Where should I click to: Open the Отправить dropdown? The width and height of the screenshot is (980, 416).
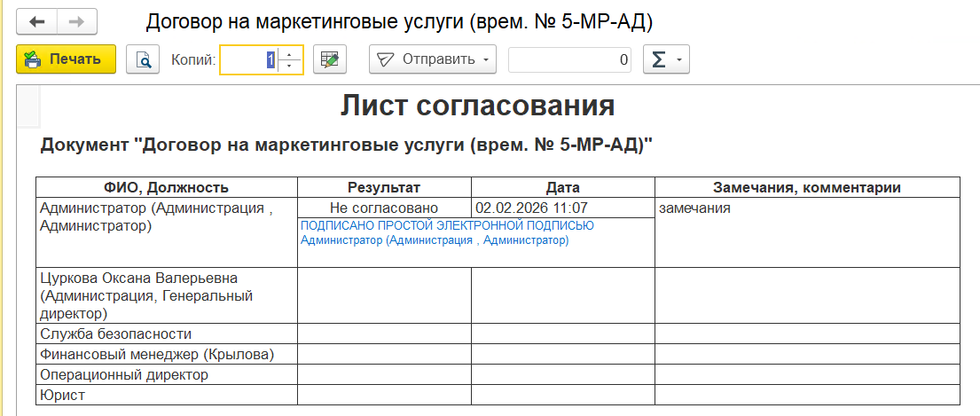pyautogui.click(x=433, y=59)
